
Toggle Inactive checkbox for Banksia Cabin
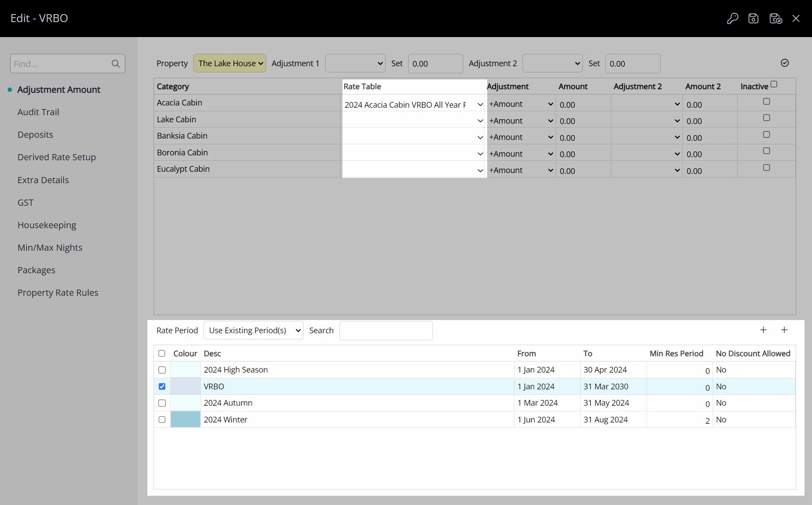[x=767, y=135]
